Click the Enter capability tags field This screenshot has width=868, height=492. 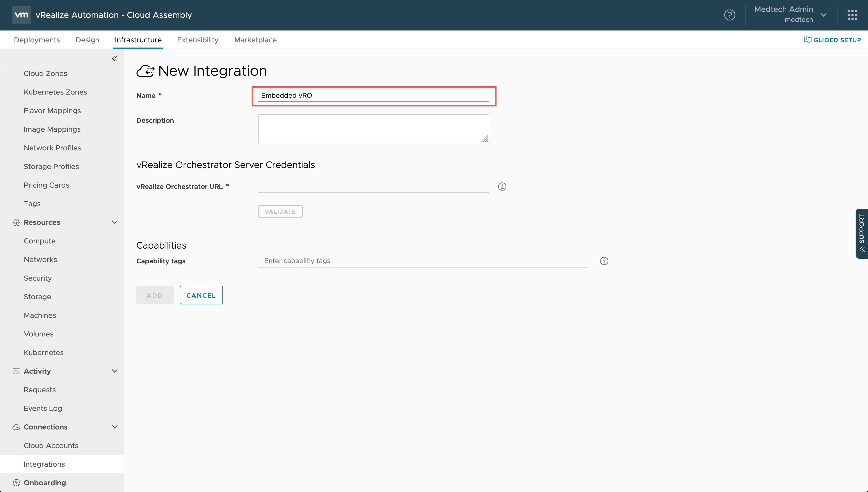[423, 261]
